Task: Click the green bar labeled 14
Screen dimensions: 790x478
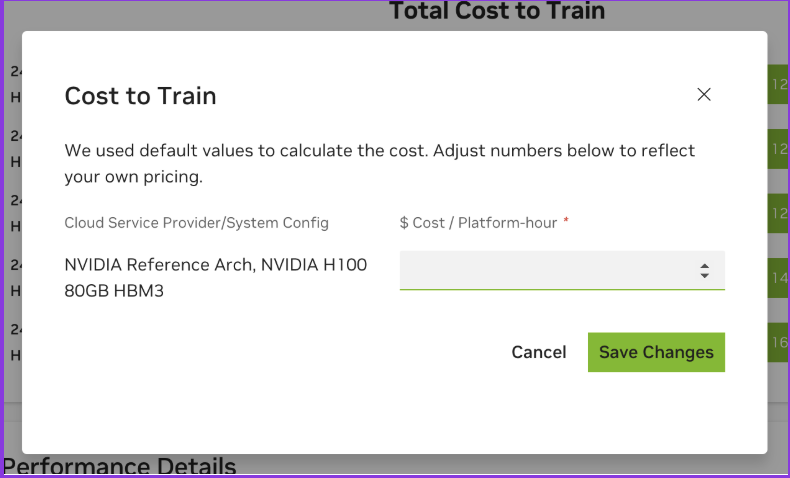Action: pyautogui.click(x=778, y=277)
